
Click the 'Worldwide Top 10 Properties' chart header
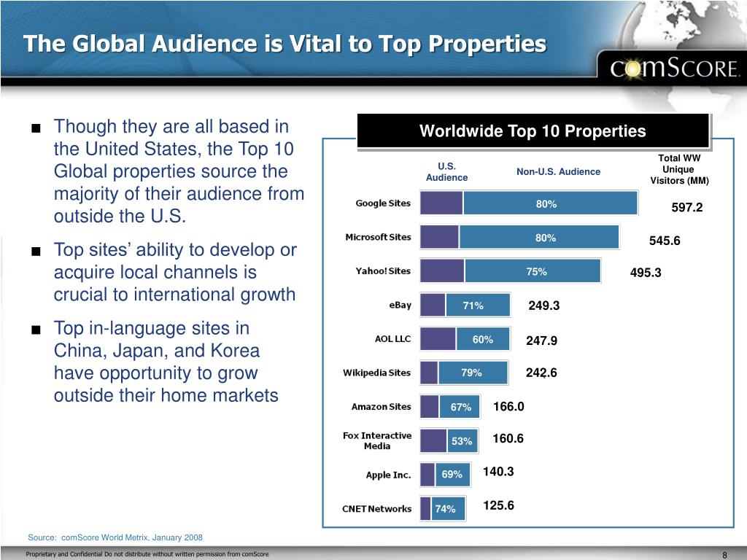(x=533, y=131)
